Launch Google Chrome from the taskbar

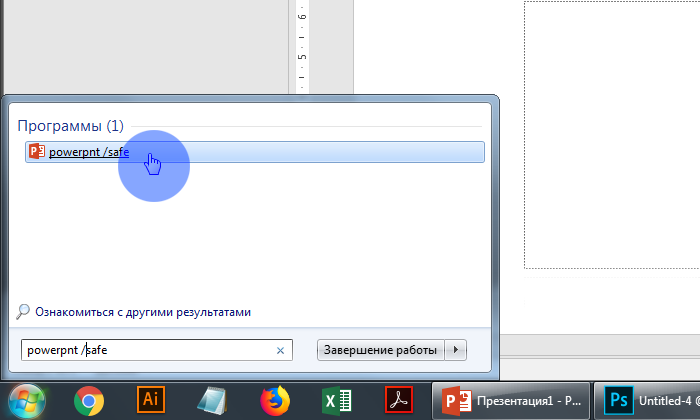pyautogui.click(x=89, y=401)
